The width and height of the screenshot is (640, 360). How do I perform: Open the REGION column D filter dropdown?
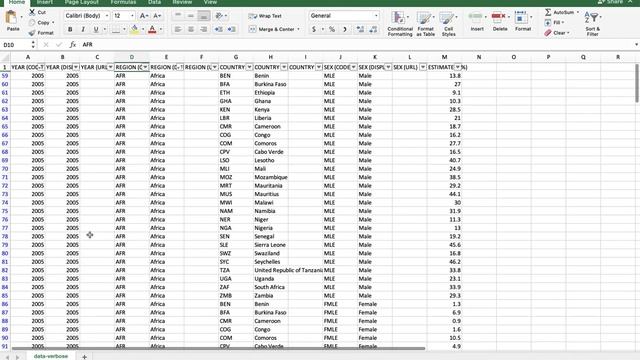pyautogui.click(x=145, y=67)
